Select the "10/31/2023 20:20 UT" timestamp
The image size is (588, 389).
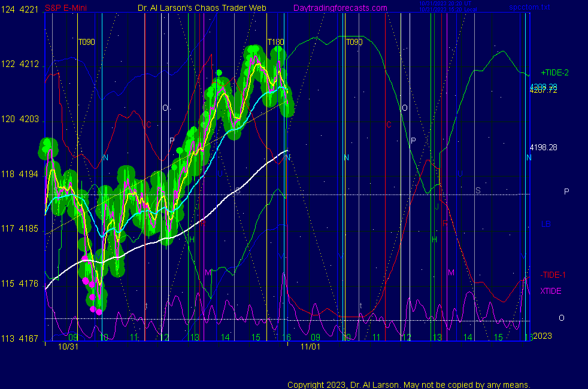(x=445, y=4)
